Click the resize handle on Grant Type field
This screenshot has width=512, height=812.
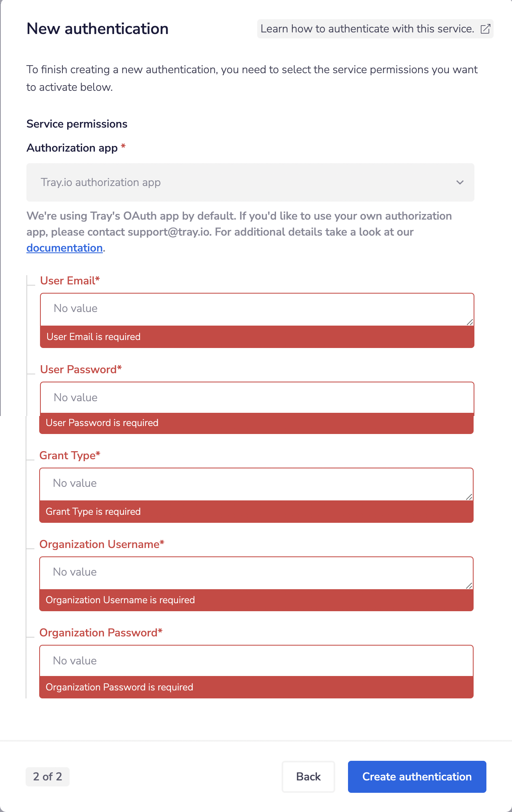coord(470,497)
